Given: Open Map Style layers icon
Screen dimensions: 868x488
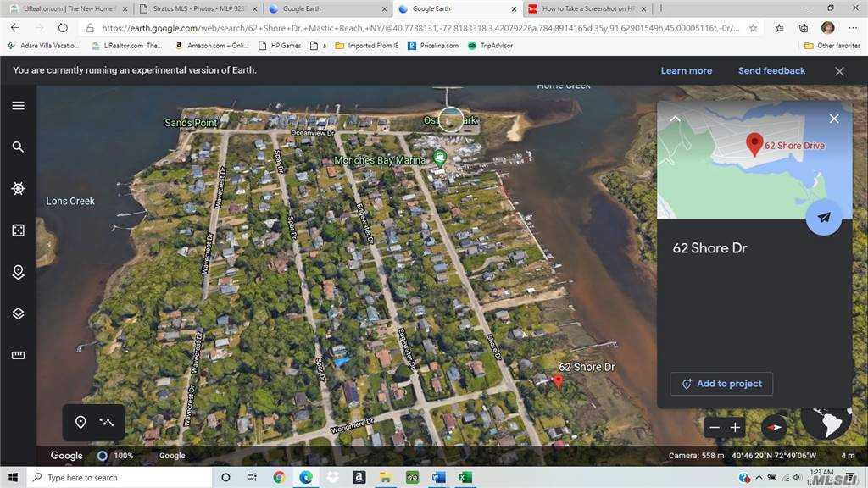Looking at the screenshot, I should (18, 313).
